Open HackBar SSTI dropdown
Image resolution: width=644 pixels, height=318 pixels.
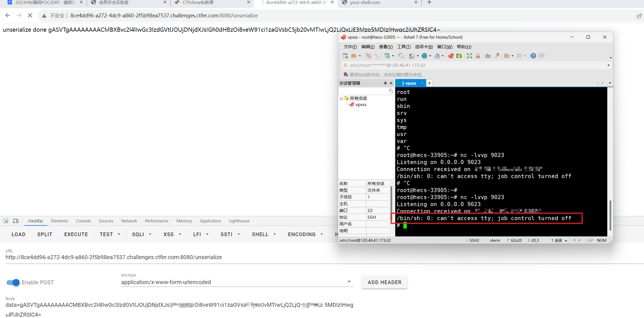point(230,234)
